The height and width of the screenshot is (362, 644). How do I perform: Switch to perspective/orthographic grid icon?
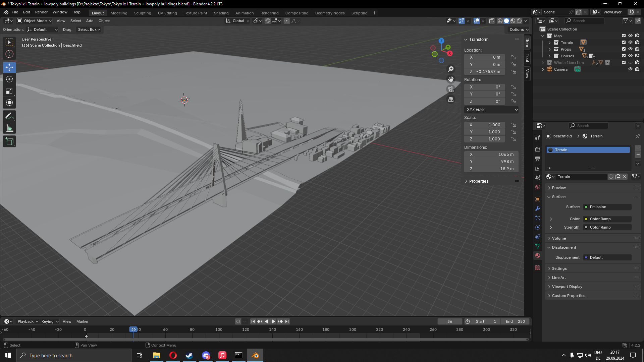(x=451, y=100)
